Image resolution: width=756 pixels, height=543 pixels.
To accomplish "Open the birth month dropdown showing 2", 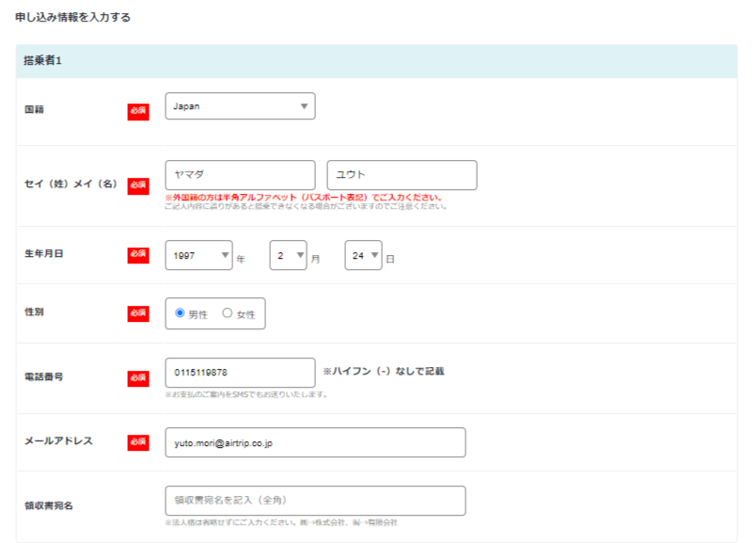I will (x=288, y=255).
